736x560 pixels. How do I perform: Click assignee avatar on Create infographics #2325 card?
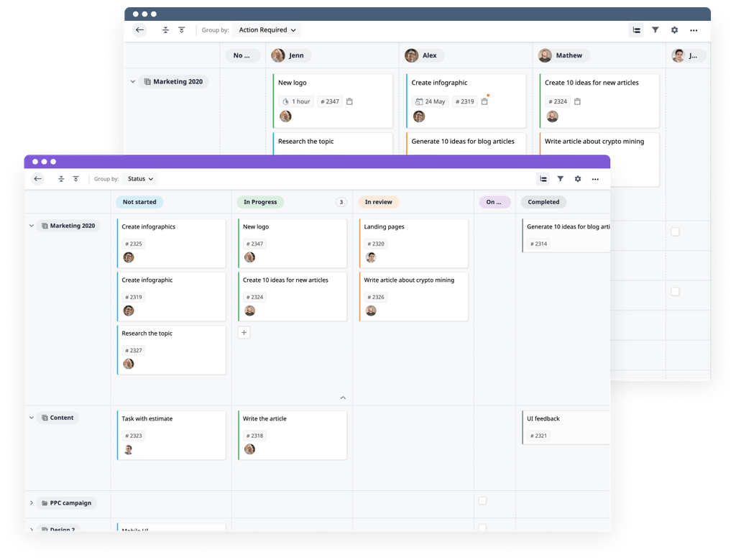point(129,257)
